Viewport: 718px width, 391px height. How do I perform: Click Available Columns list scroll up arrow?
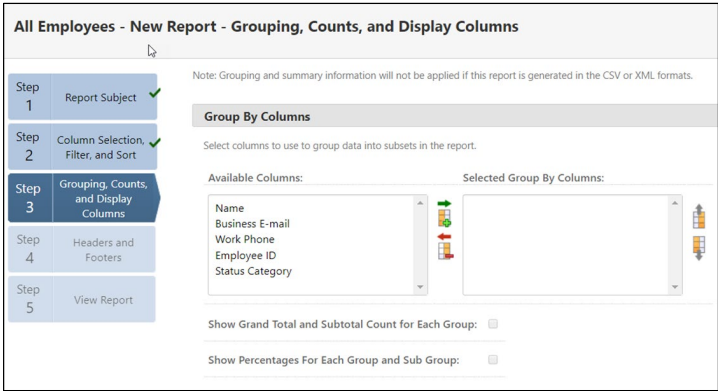coord(420,202)
